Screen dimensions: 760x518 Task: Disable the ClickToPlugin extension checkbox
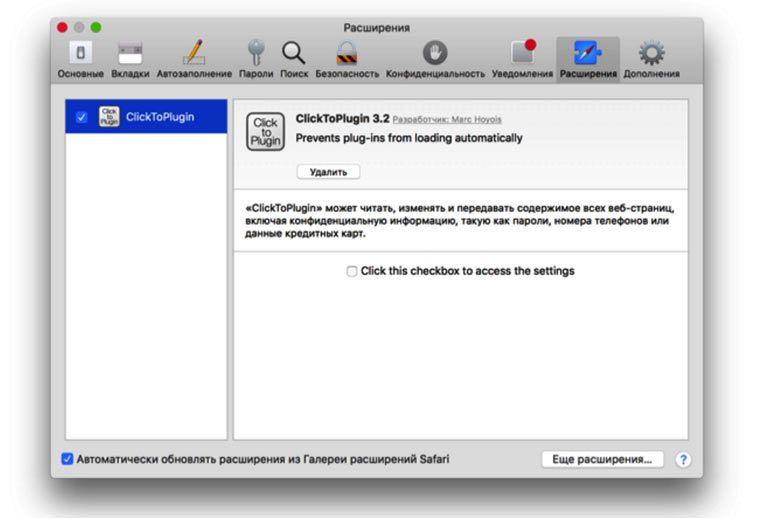[x=81, y=117]
